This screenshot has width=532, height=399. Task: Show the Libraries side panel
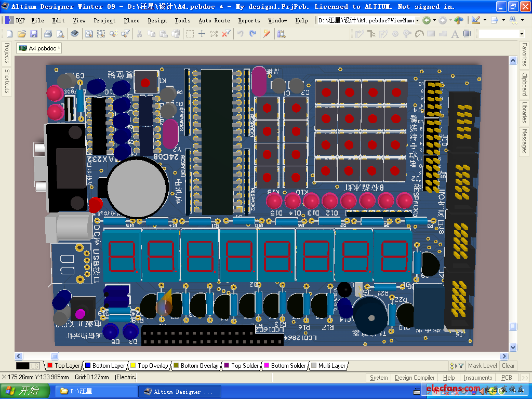(525, 112)
